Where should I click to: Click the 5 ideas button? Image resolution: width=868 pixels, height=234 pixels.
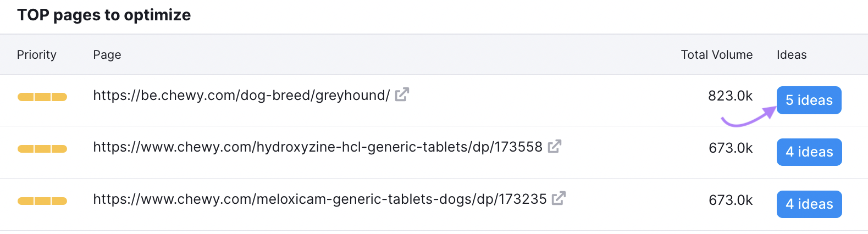tap(809, 100)
